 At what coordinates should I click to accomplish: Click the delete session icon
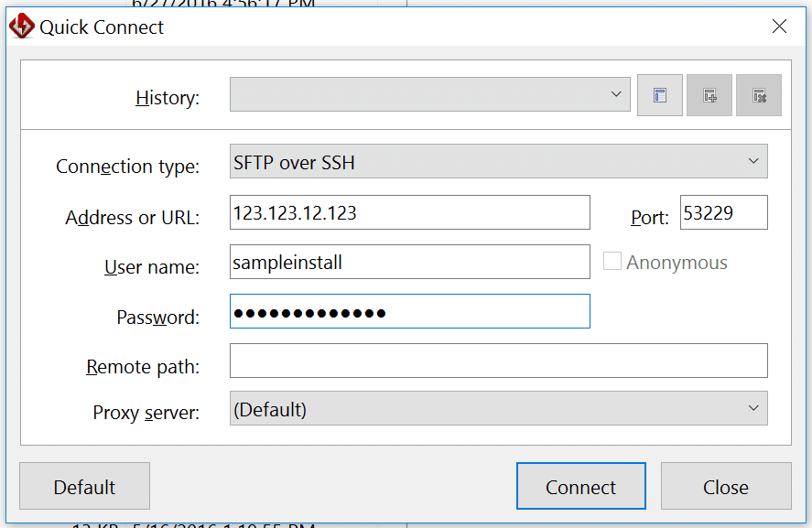click(758, 94)
